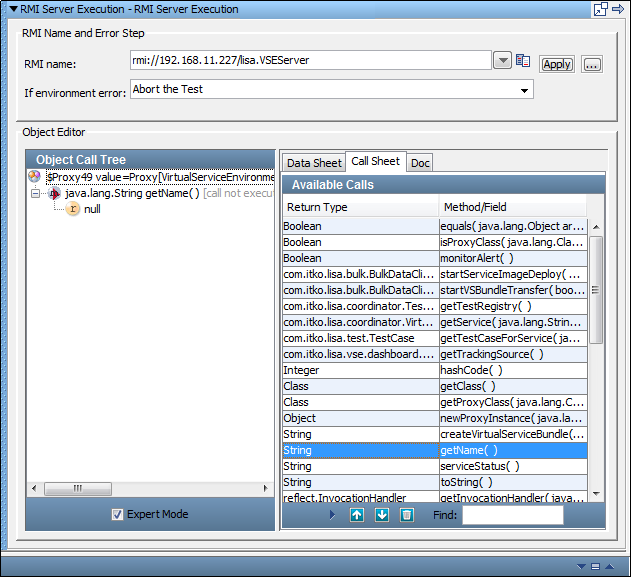Select the monitorAlert( ) method row

click(435, 258)
